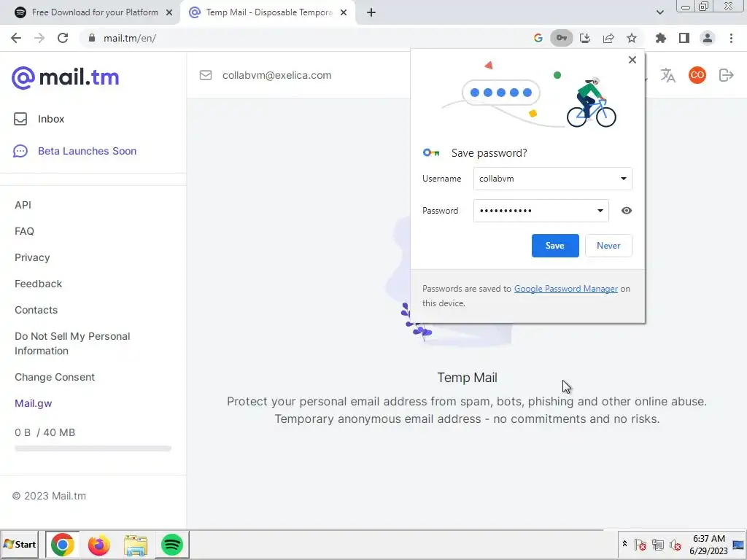The width and height of the screenshot is (747, 560).
Task: Expand the Password dropdown arrow
Action: pos(600,211)
